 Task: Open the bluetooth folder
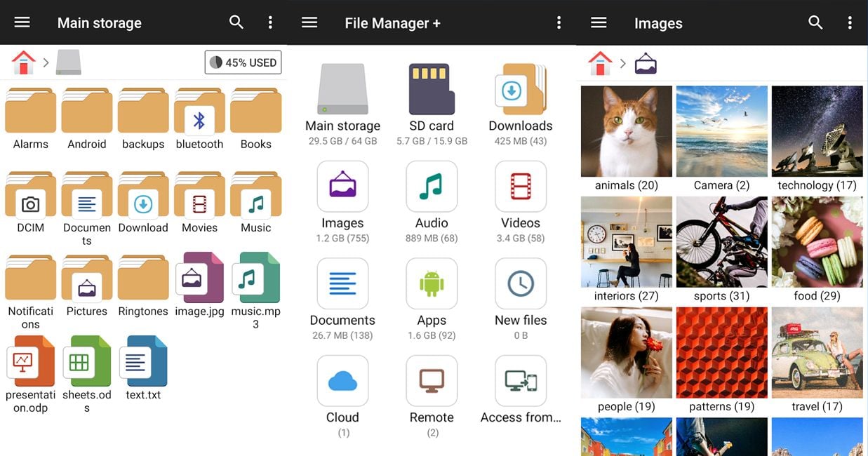tap(199, 119)
